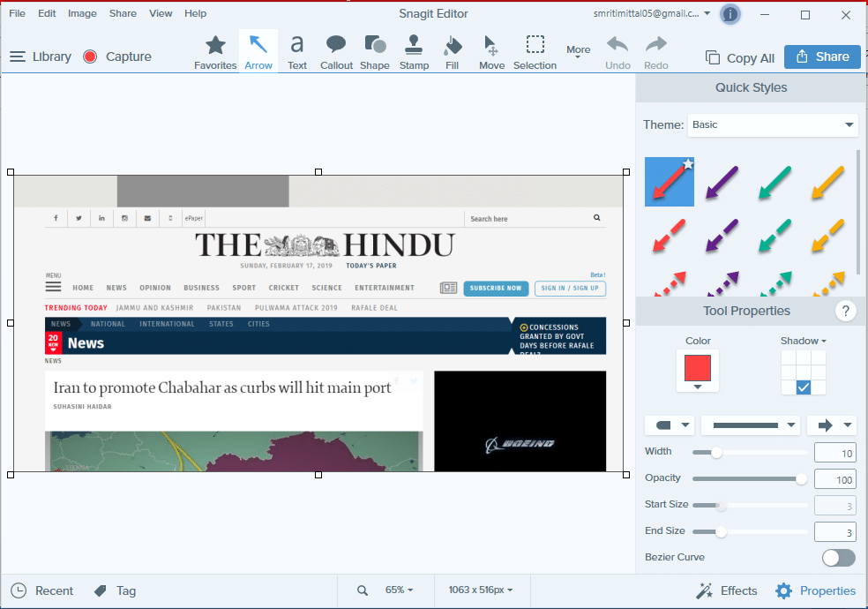Open the zoom level dropdown
This screenshot has height=609, width=868.
400,590
